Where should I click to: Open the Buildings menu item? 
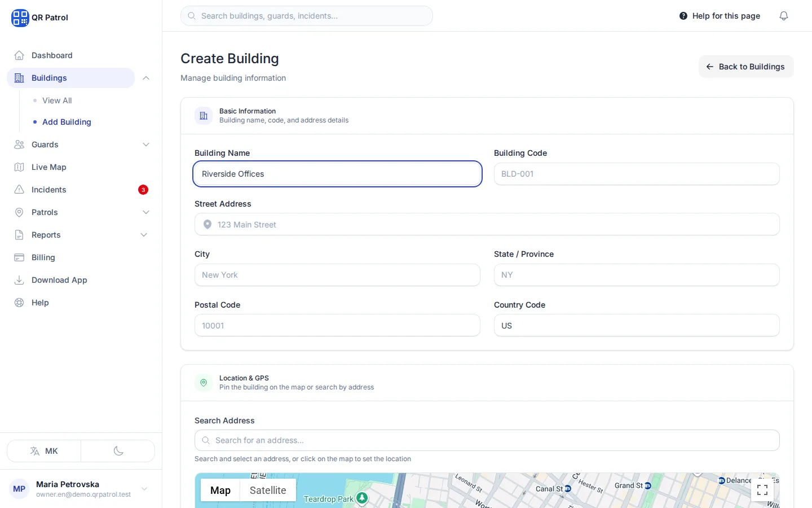(x=70, y=78)
